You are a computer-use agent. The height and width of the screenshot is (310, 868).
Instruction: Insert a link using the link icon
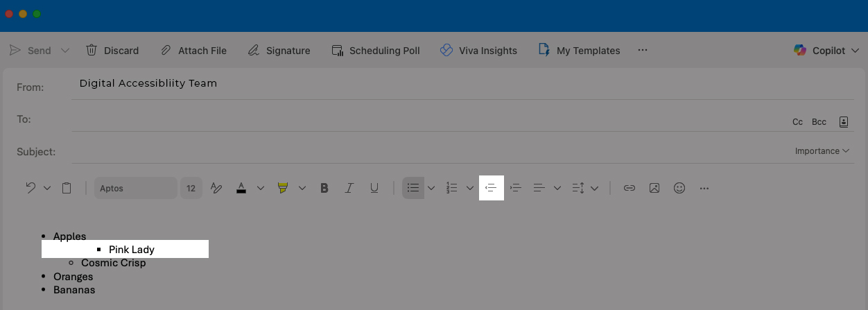[630, 188]
